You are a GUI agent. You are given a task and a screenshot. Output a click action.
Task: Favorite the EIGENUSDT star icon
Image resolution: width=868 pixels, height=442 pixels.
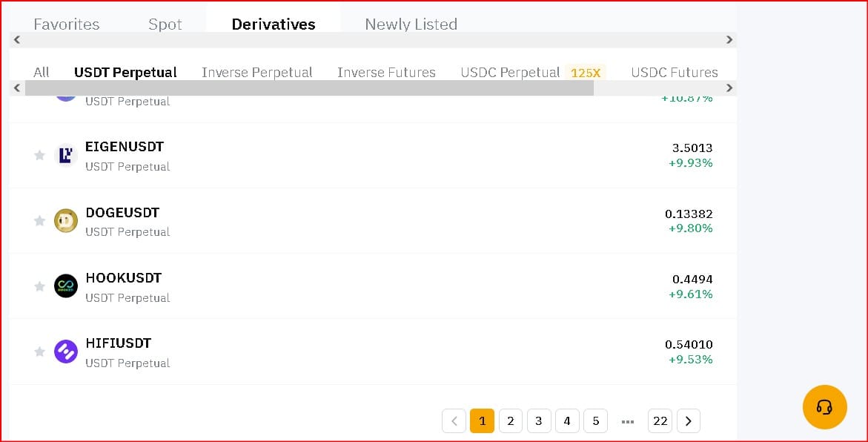pos(39,155)
